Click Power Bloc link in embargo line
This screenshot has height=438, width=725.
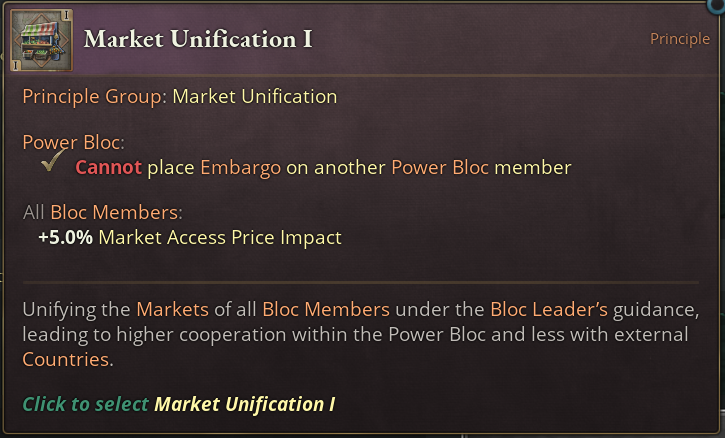439,167
